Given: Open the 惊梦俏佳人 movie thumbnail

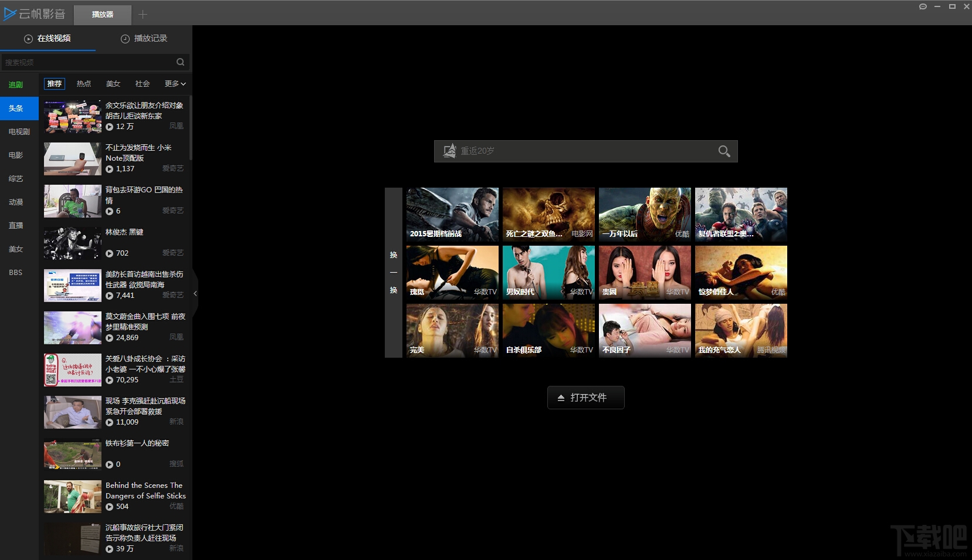Looking at the screenshot, I should 741,273.
